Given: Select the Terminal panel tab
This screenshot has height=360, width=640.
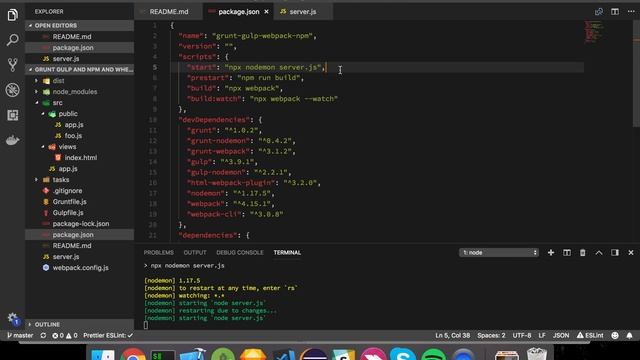Looking at the screenshot, I should pyautogui.click(x=287, y=253).
